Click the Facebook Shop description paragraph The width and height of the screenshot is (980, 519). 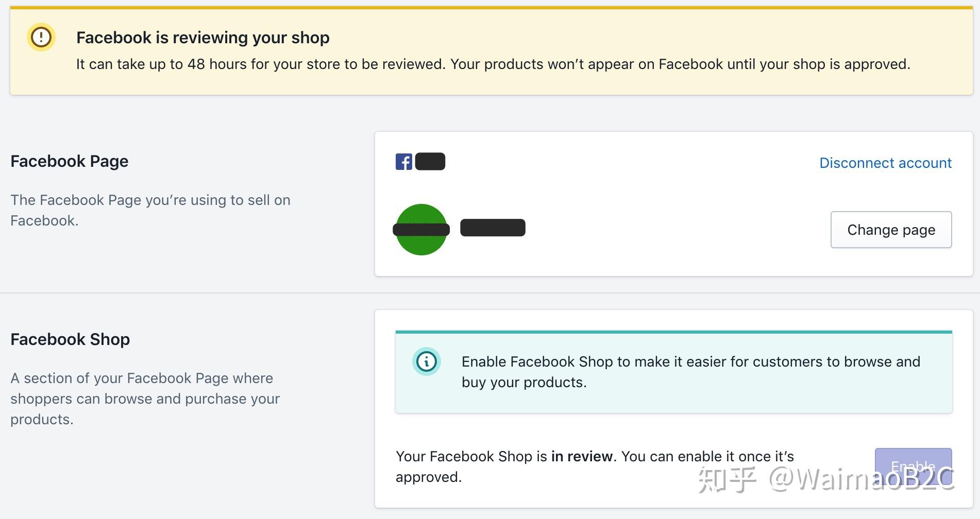(x=145, y=399)
